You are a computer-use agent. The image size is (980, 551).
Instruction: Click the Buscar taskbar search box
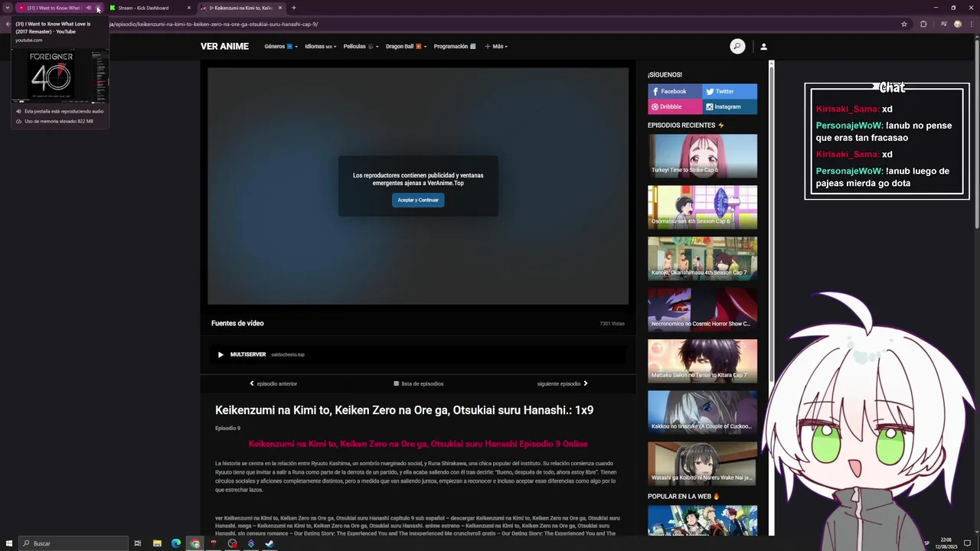(x=73, y=543)
